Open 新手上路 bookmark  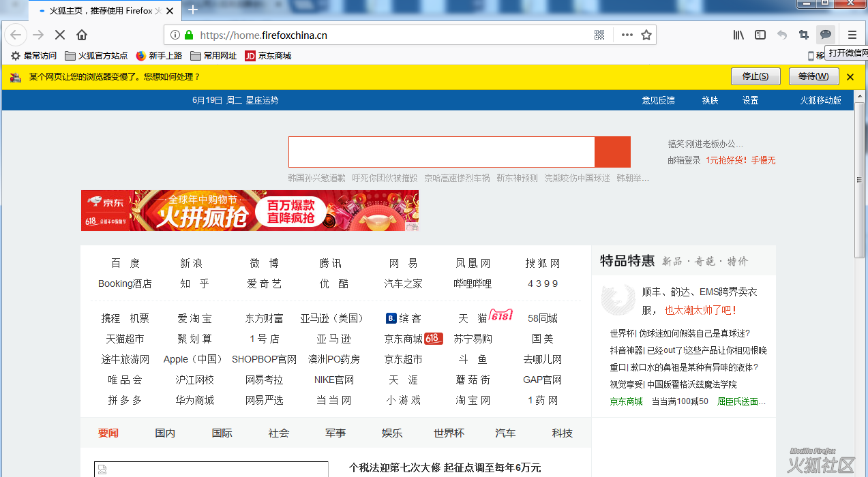(159, 56)
